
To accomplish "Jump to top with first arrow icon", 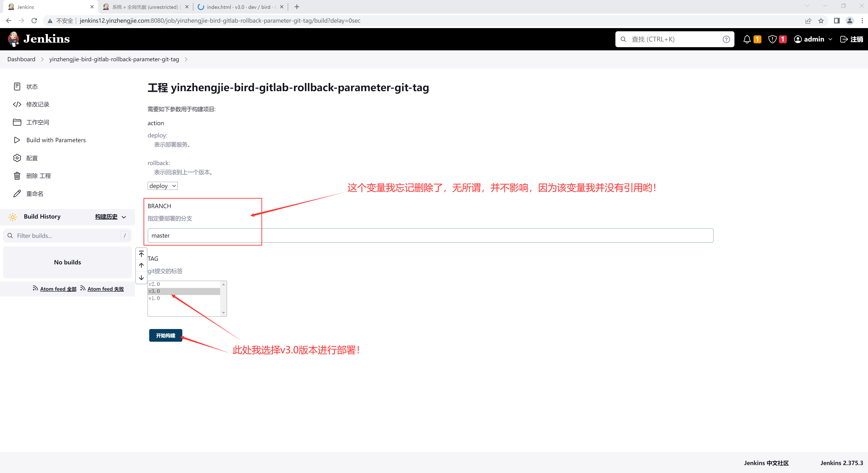I will (141, 254).
